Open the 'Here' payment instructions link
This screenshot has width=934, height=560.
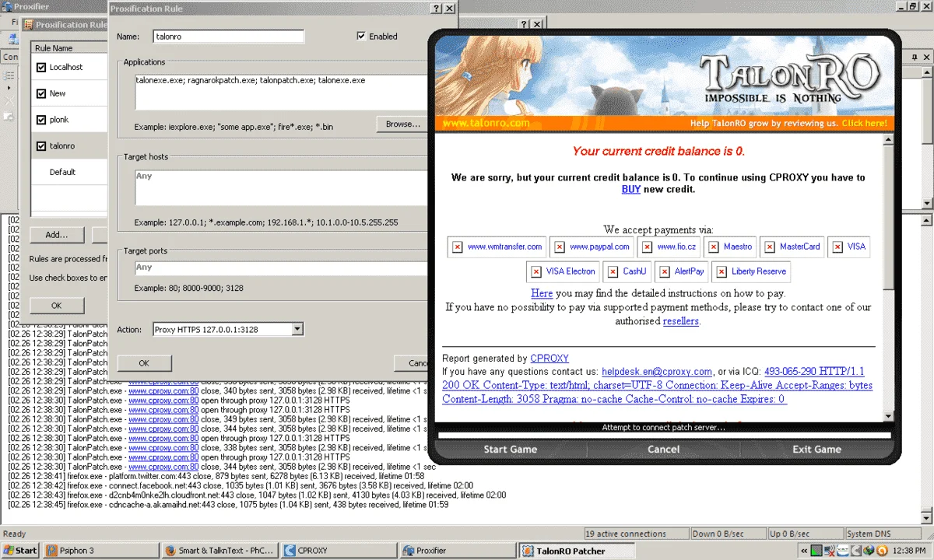click(542, 293)
